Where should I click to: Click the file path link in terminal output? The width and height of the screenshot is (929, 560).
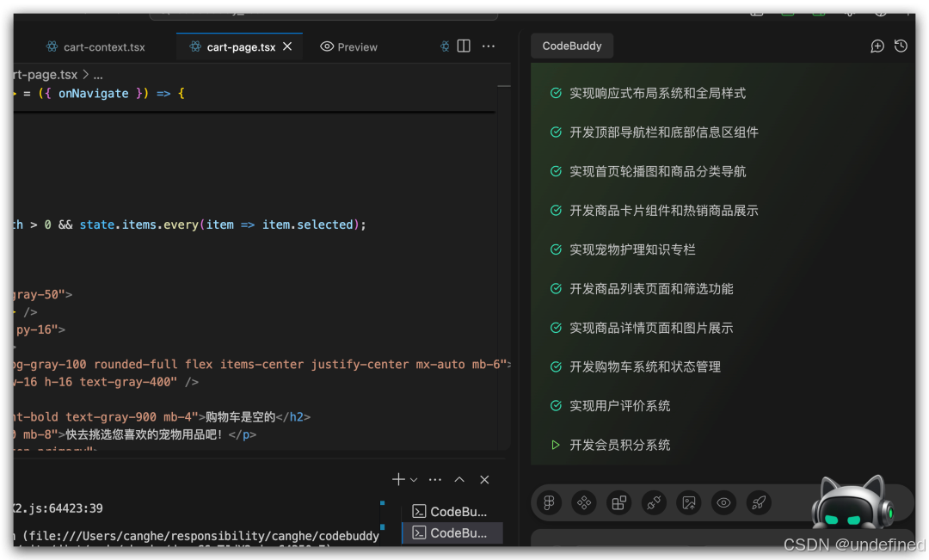[205, 536]
